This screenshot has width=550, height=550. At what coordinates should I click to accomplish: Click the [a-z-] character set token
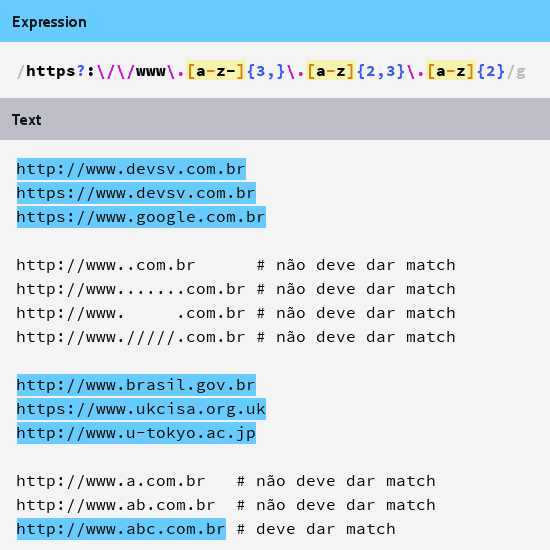(215, 71)
